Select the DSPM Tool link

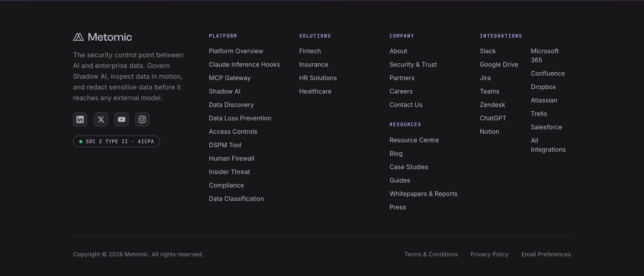[x=225, y=145]
